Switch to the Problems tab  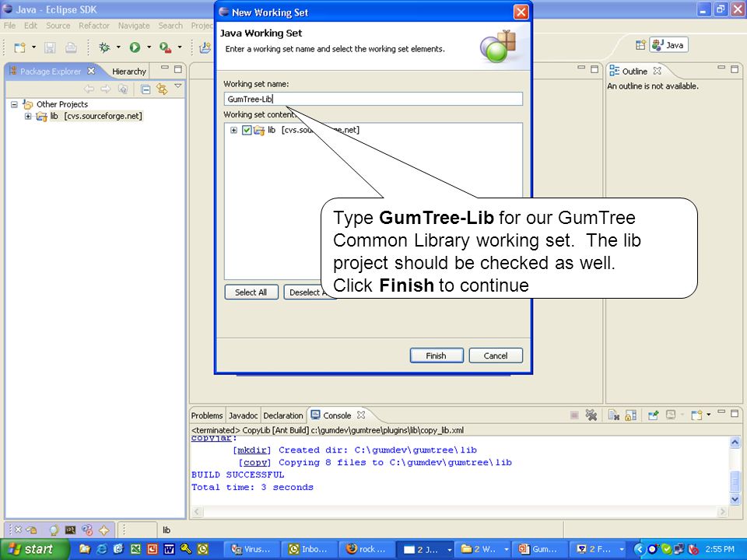(207, 415)
